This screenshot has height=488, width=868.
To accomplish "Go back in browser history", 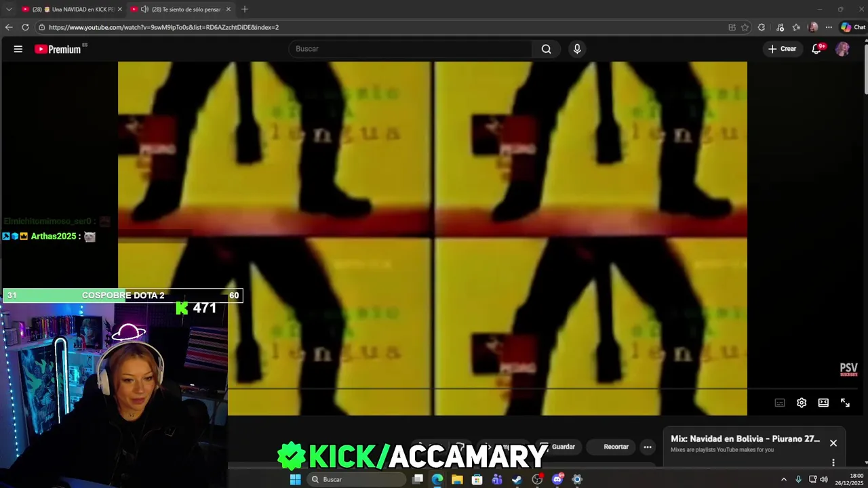I will [9, 27].
